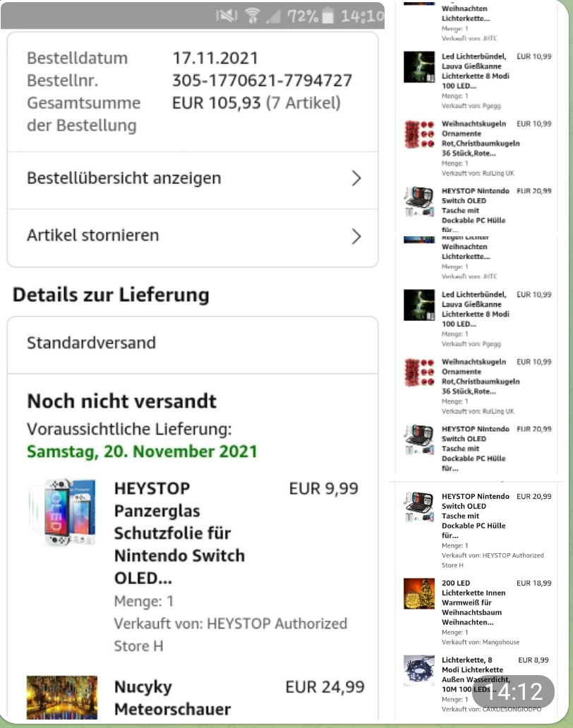Tap the 14:12 message timestamp
This screenshot has height=728, width=573.
pos(516,691)
